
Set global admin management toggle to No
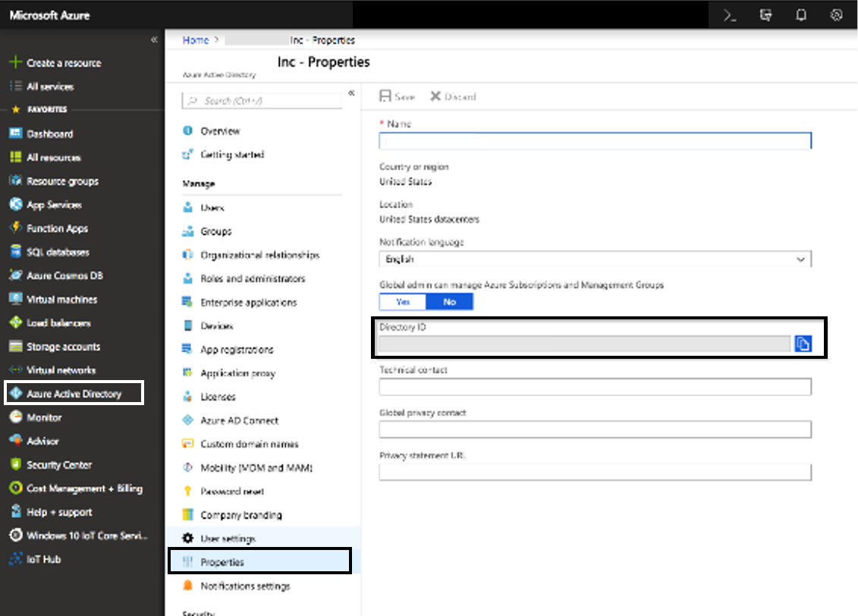point(449,301)
